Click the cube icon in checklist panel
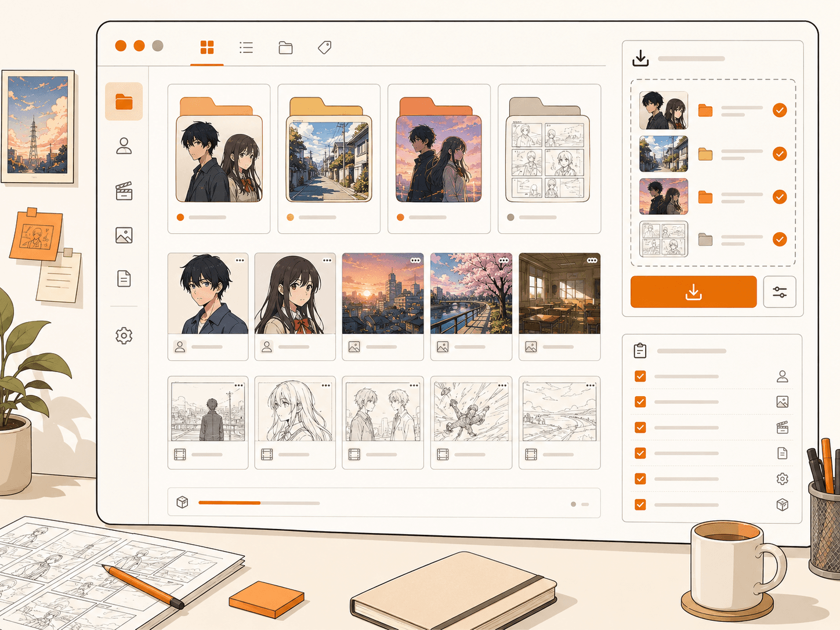 coord(782,505)
